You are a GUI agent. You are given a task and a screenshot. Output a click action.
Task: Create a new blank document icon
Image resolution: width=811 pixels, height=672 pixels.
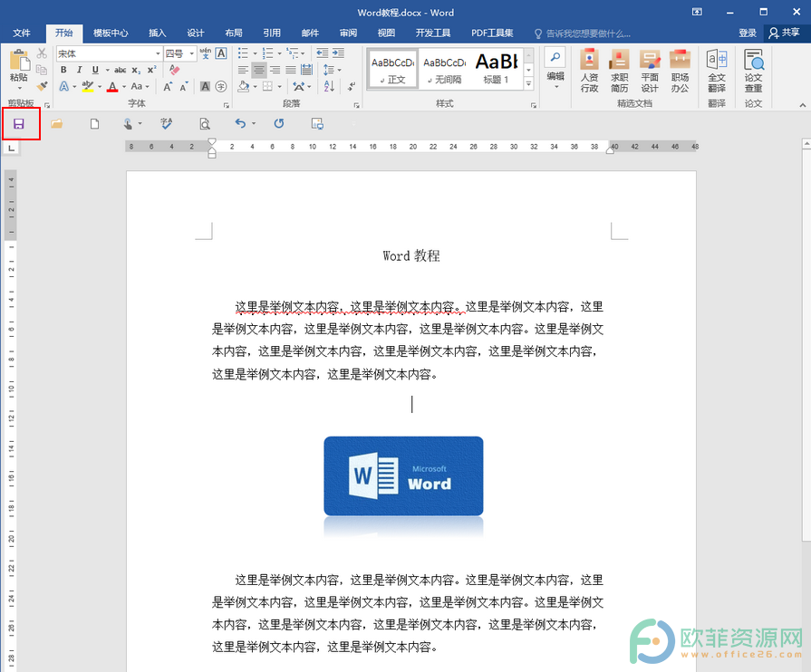click(94, 124)
